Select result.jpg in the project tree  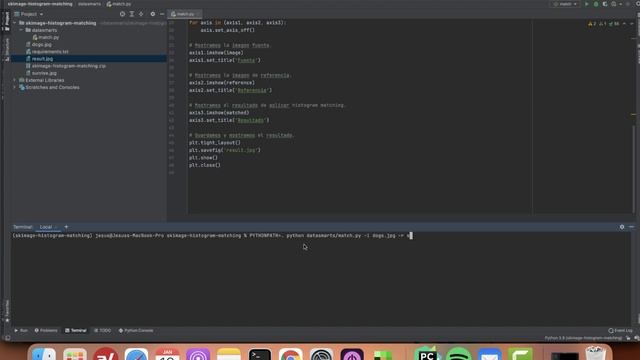coord(39,59)
